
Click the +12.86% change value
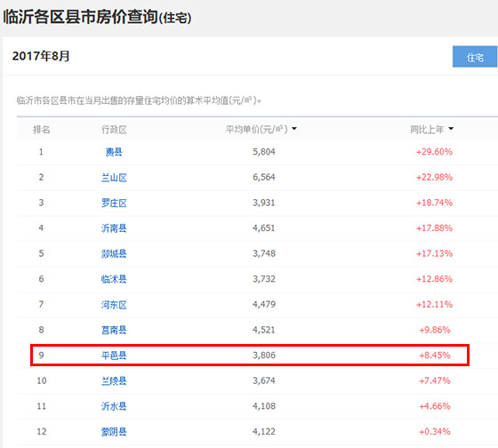coord(434,279)
